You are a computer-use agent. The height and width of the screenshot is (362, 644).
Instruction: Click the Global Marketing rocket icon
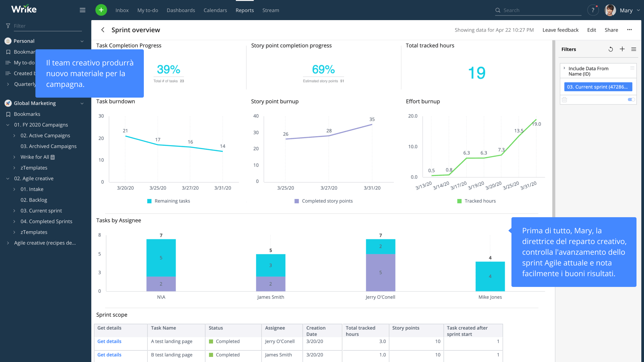pyautogui.click(x=8, y=103)
